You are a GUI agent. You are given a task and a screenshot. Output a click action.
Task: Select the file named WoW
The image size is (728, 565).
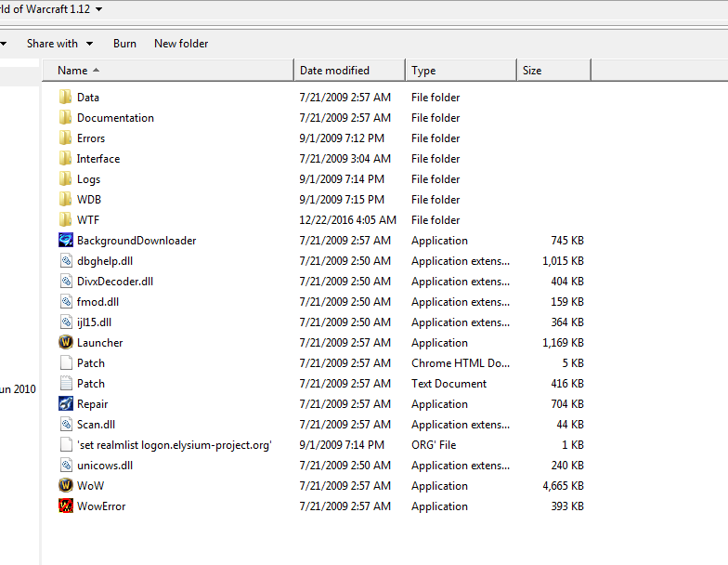pos(91,485)
